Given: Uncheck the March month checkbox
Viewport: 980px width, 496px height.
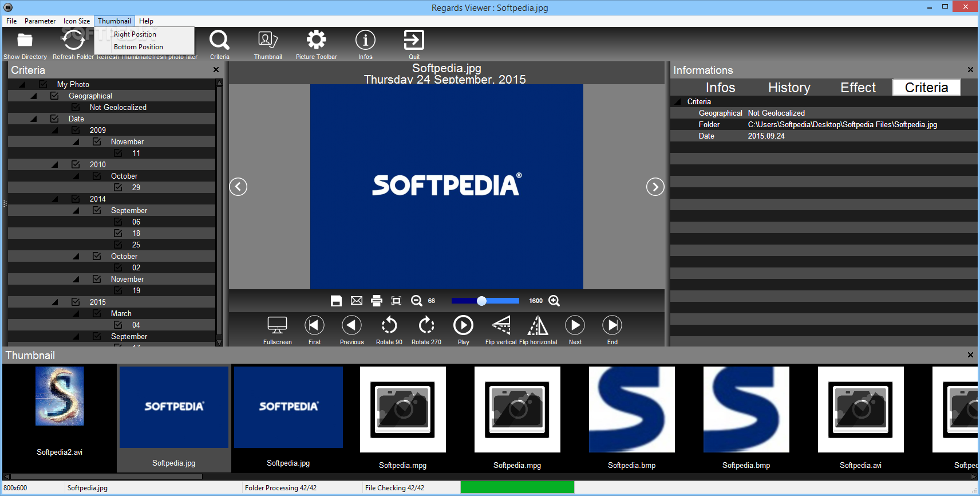Looking at the screenshot, I should 97,313.
